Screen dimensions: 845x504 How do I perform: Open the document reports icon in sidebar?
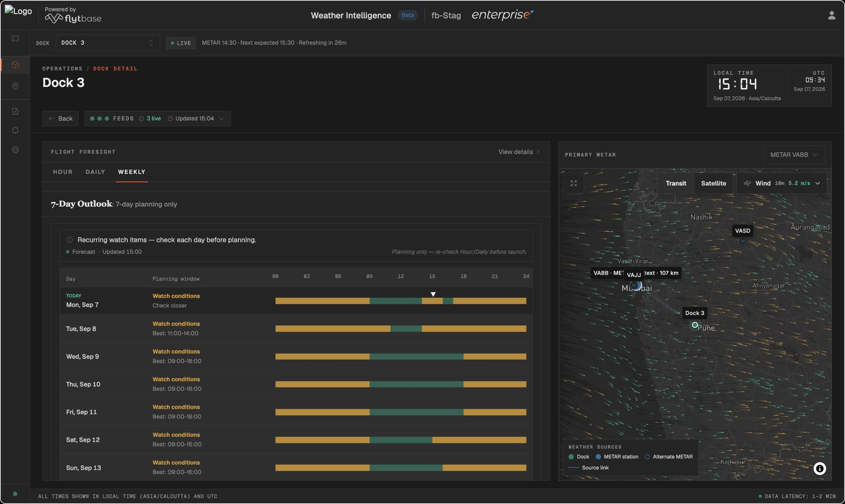click(15, 111)
